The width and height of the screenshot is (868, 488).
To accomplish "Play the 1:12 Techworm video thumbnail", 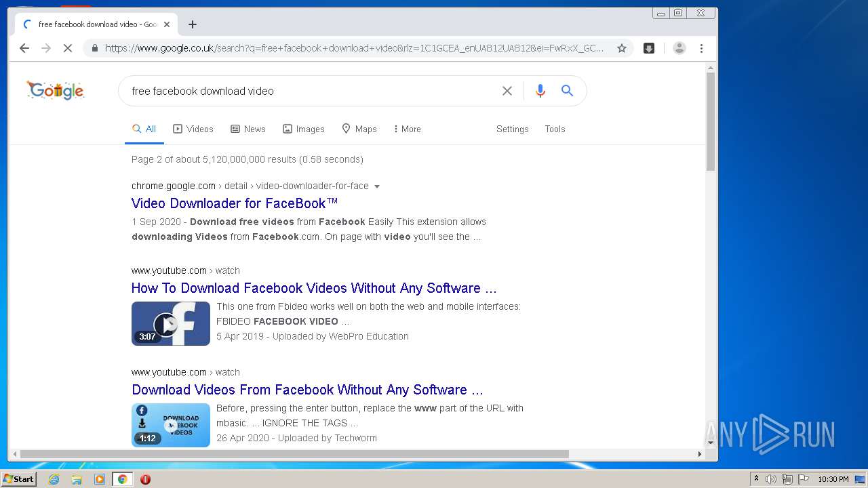I will (x=171, y=425).
